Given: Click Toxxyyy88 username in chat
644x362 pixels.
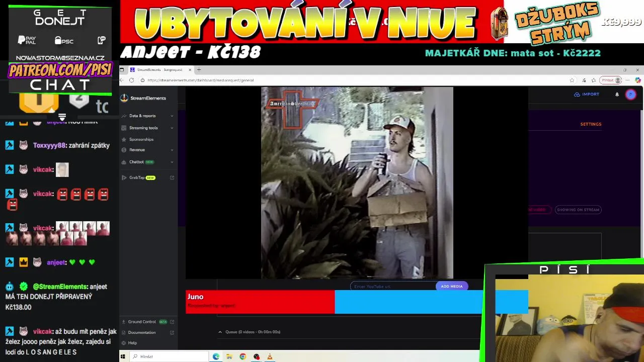Looking at the screenshot, I should (49, 145).
